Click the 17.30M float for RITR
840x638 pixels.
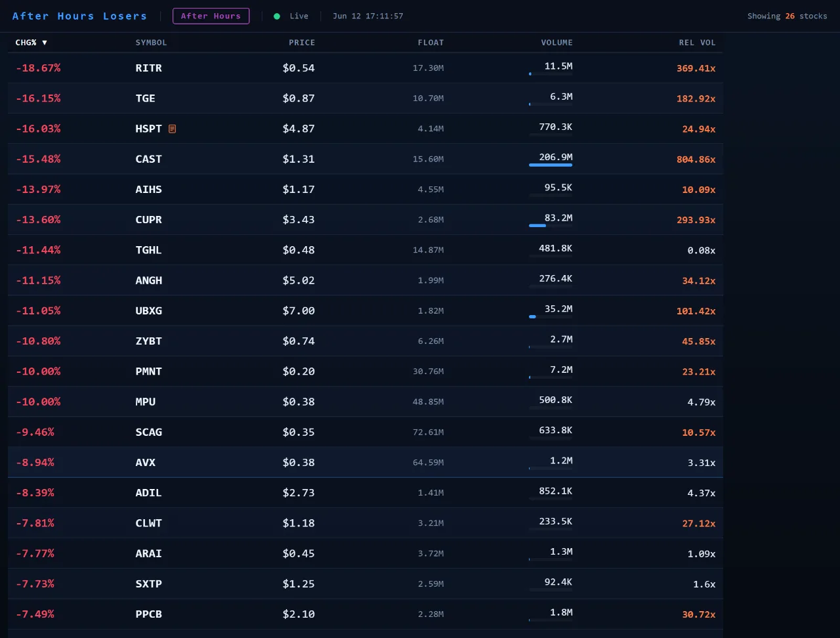pos(429,68)
